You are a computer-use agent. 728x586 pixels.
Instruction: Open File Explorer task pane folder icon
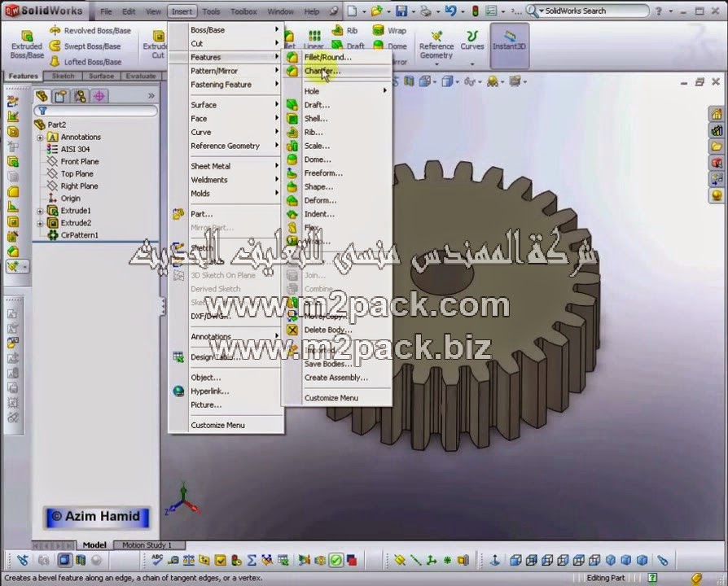point(717,146)
